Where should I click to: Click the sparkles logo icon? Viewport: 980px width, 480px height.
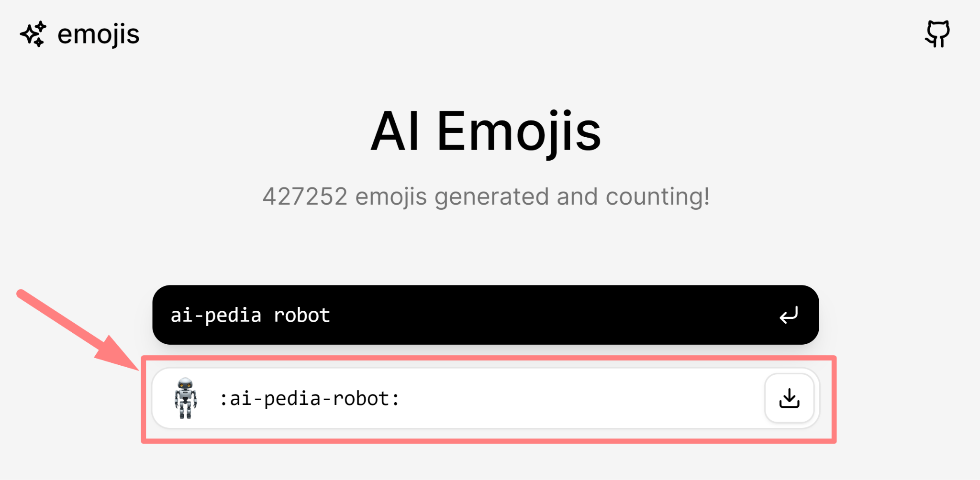click(x=33, y=34)
